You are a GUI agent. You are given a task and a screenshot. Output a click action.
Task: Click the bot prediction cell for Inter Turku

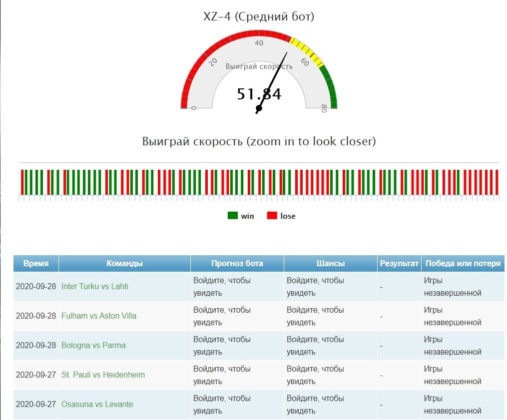point(237,287)
